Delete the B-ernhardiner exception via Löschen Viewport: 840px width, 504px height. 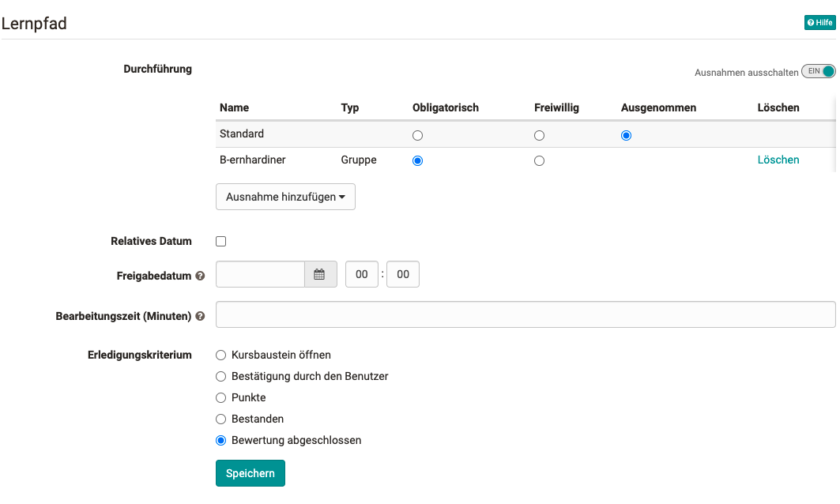click(x=778, y=160)
